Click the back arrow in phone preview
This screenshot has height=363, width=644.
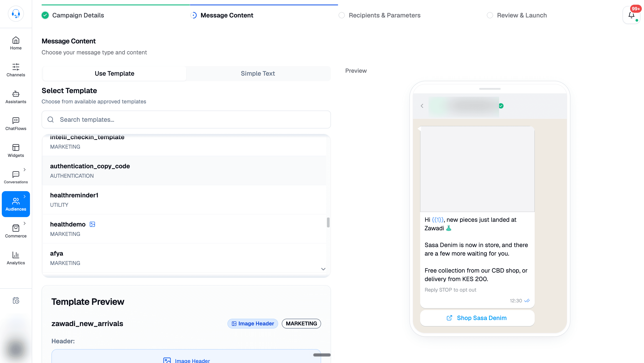point(422,106)
